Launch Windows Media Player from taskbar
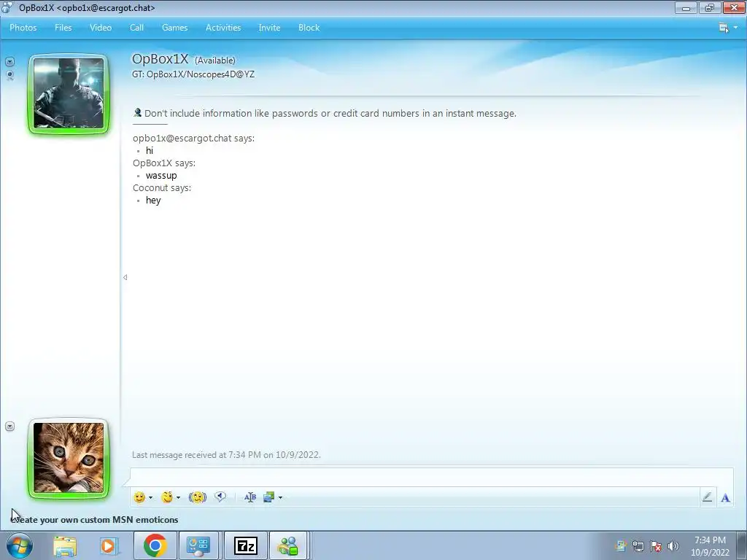The height and width of the screenshot is (560, 747). [x=108, y=545]
